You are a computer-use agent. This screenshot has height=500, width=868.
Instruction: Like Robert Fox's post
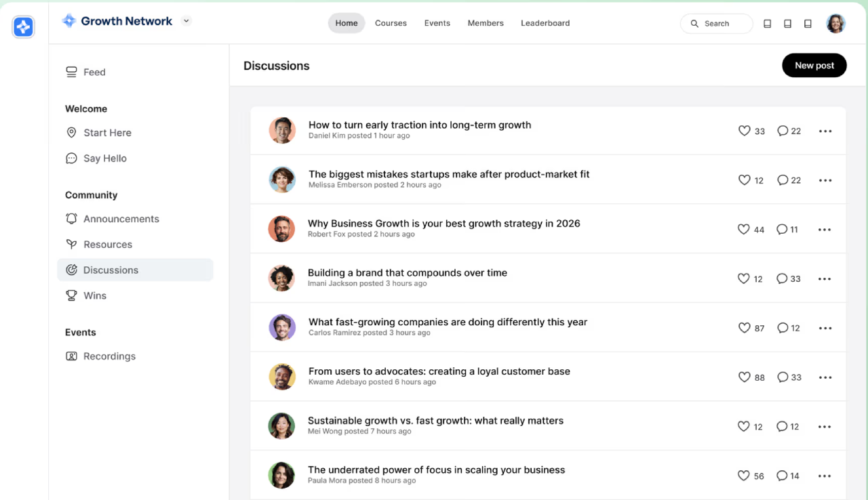click(744, 230)
